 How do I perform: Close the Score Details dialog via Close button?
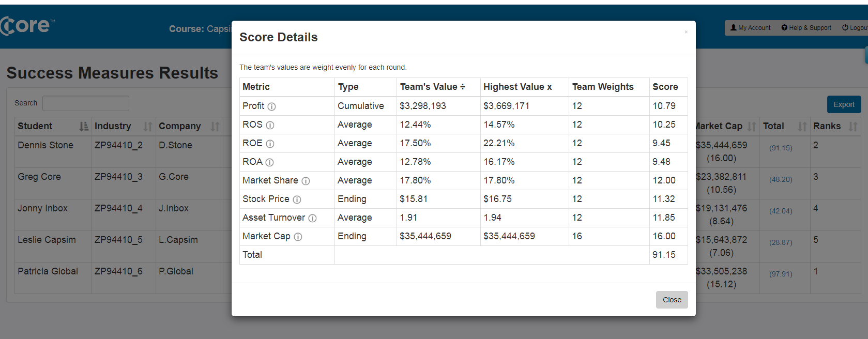[x=672, y=300]
